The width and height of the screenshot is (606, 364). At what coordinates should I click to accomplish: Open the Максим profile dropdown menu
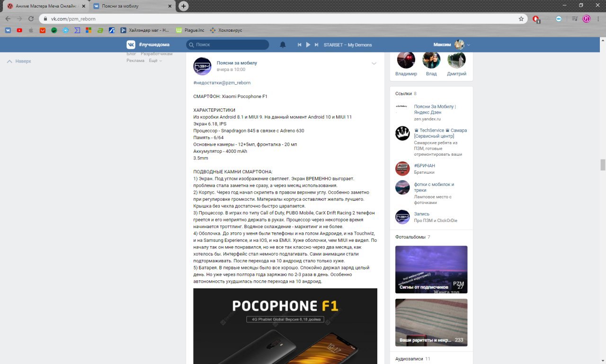(x=452, y=44)
